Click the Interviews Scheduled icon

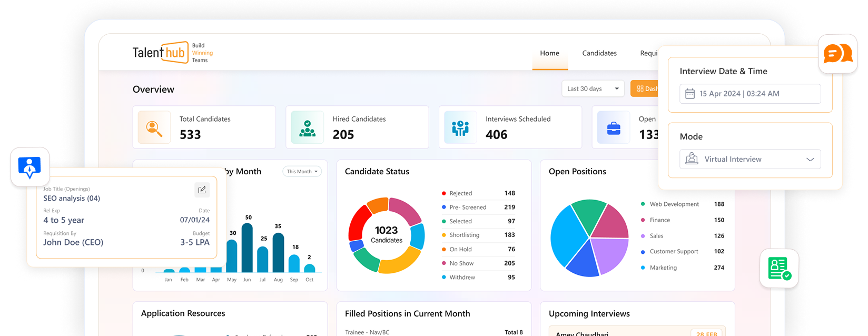(460, 127)
